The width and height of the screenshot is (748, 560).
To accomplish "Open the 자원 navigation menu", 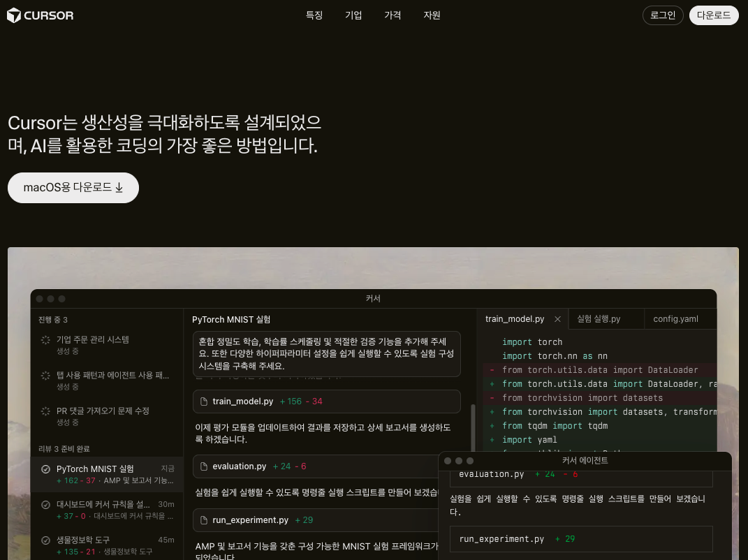I will [432, 15].
